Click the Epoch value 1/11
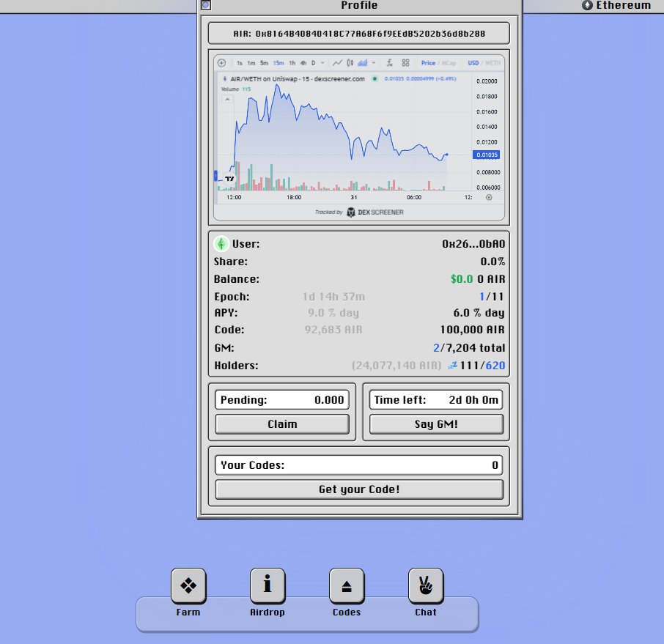Screen dimensions: 664x644 [x=492, y=297]
